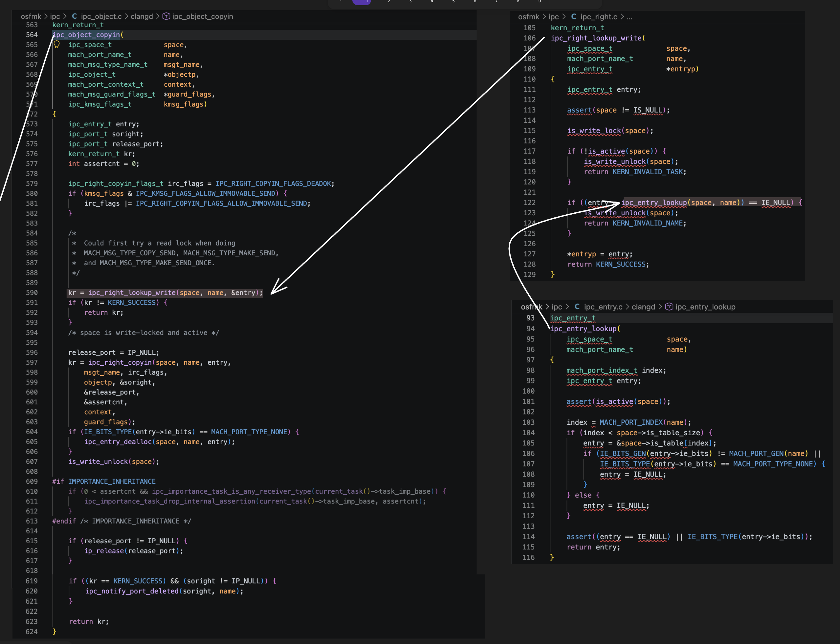Click IPC_KMSG_FLAGS_ALLOW_IMMOVABLE_SEND constant
This screenshot has width=840, height=644.
coord(206,194)
